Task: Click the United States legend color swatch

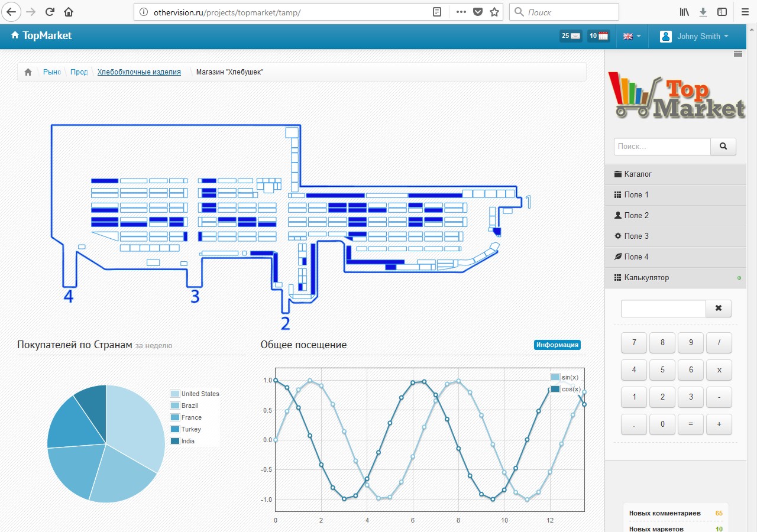Action: tap(175, 394)
